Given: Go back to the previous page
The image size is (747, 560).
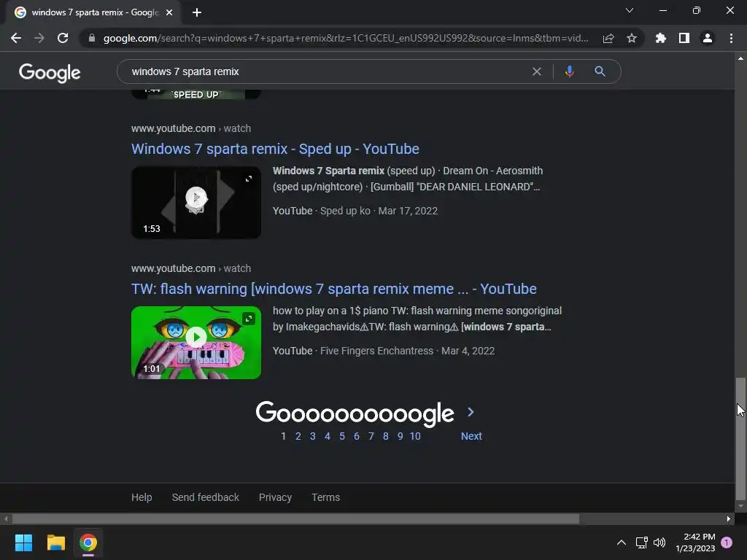Looking at the screenshot, I should pos(16,38).
